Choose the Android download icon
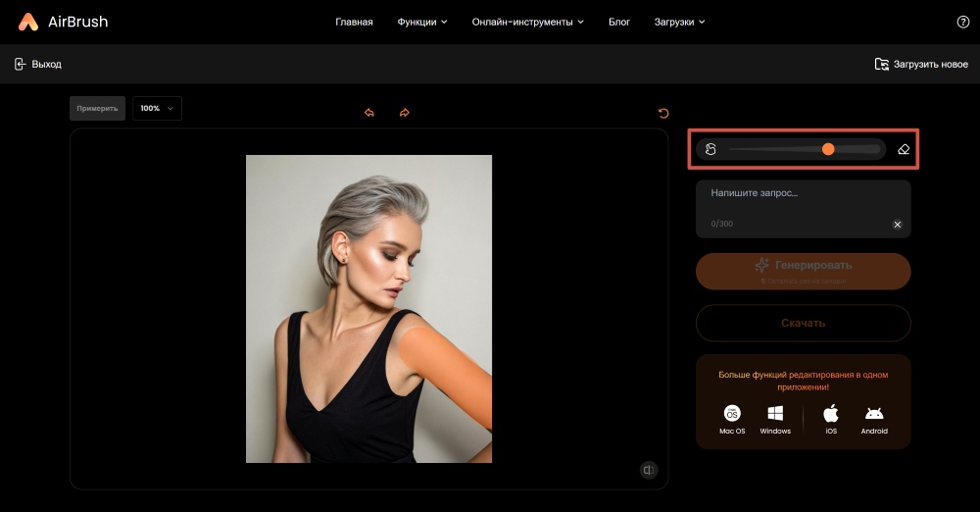The width and height of the screenshot is (980, 512). click(x=874, y=413)
